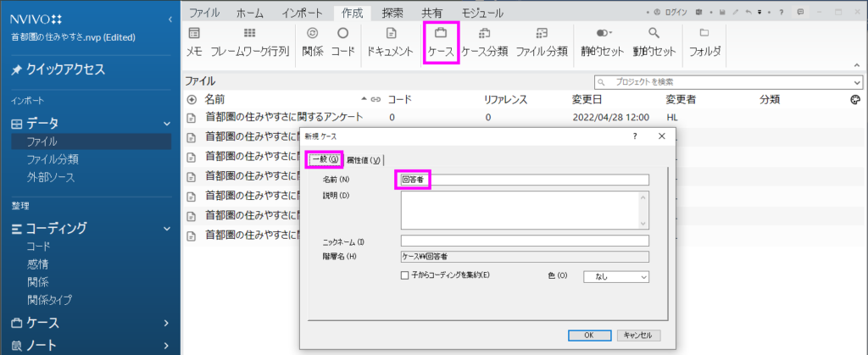Image resolution: width=868 pixels, height=355 pixels.
Task: Click the コード (Code) ribbon icon
Action: [342, 34]
